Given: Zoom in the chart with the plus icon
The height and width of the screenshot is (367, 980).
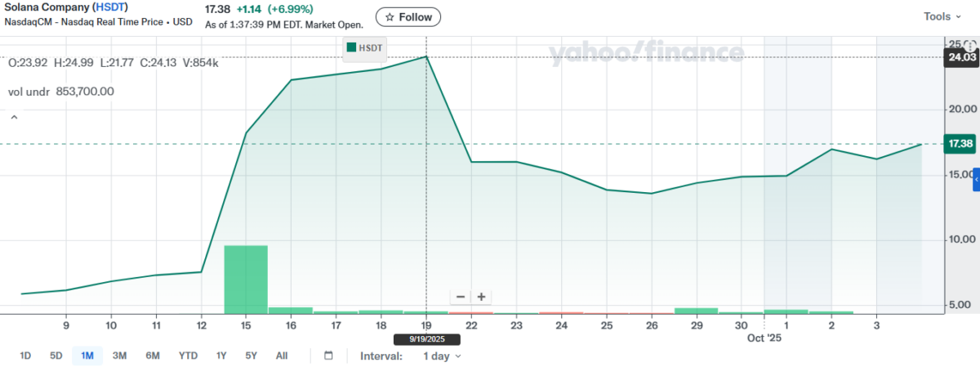Looking at the screenshot, I should 482,297.
